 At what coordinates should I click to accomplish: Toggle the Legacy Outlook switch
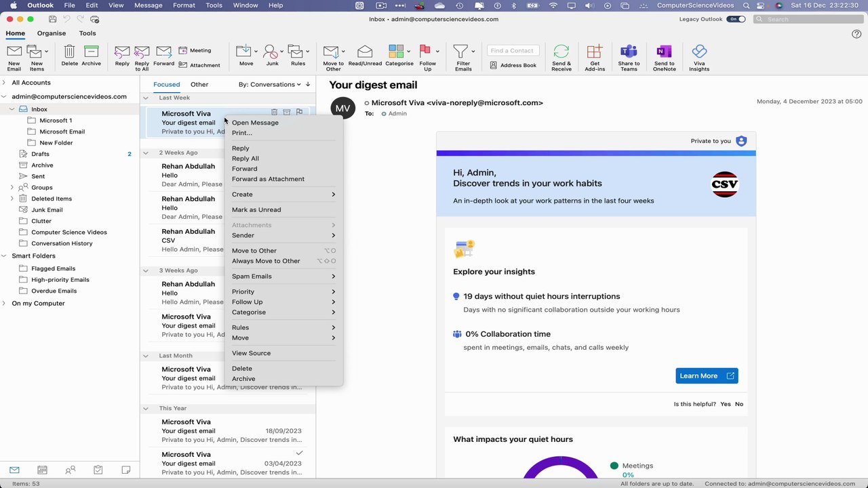[736, 19]
